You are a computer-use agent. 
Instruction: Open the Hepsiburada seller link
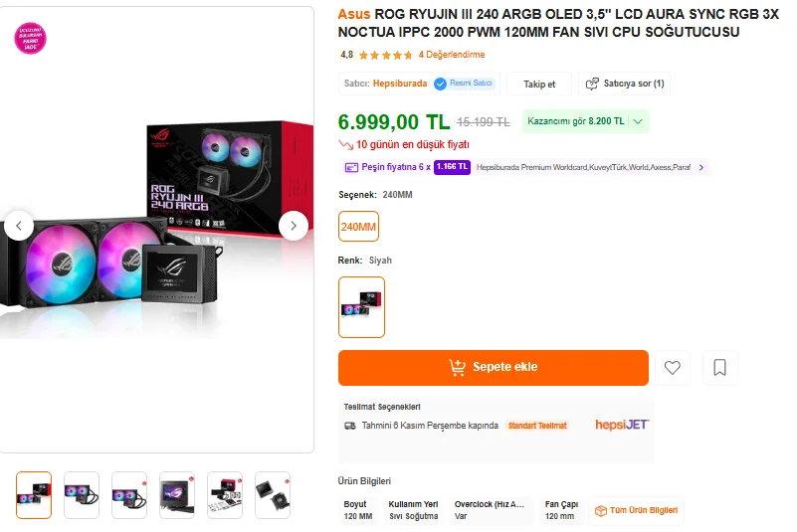coord(400,84)
